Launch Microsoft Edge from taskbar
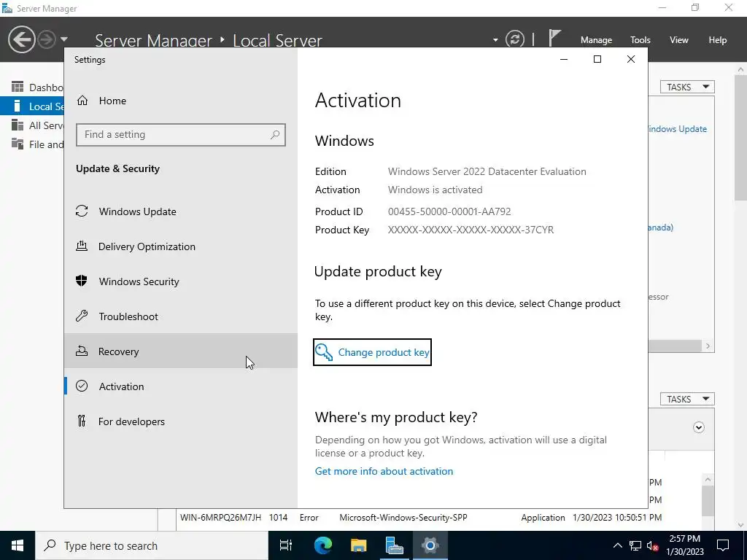747x560 pixels. point(322,545)
